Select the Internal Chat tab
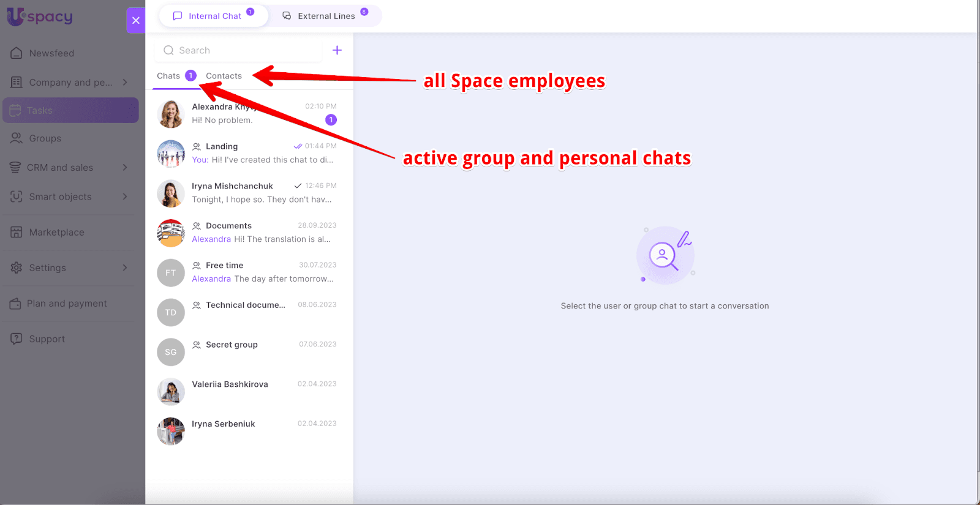Viewport: 980px width, 505px height. 214,16
